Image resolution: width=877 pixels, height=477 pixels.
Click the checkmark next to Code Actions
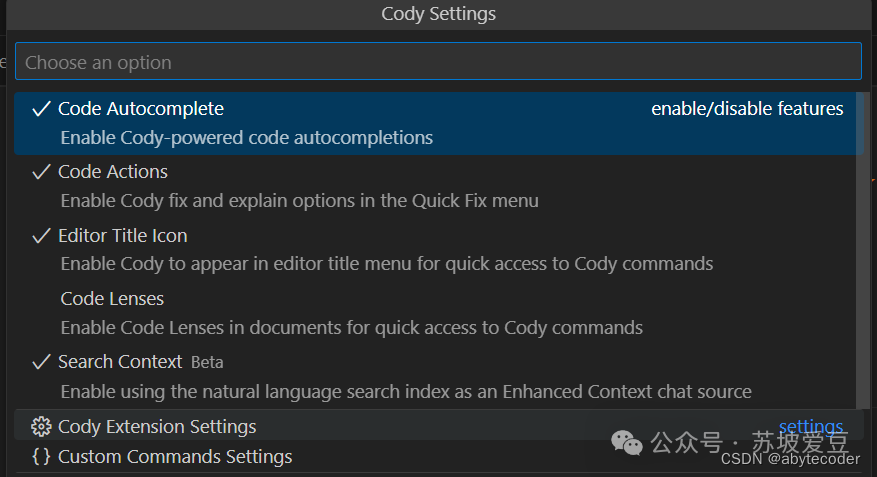click(x=41, y=172)
